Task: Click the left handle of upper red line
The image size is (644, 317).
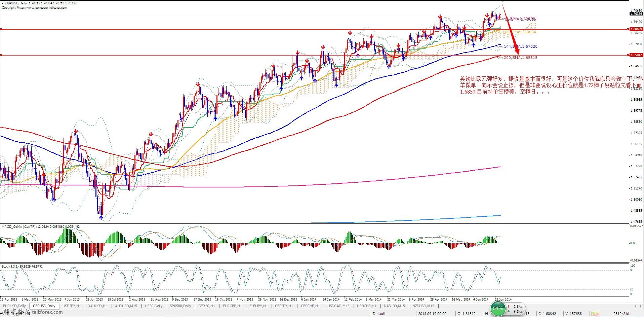Action: (x=1, y=30)
